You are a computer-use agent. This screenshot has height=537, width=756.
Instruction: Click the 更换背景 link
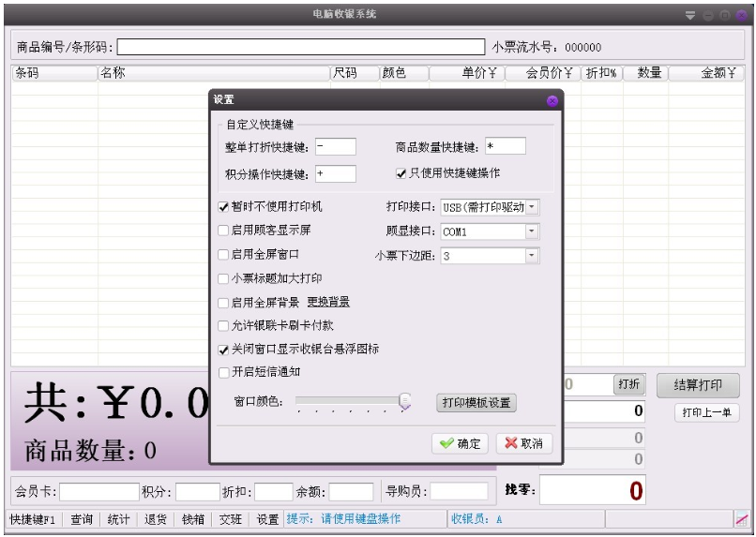[x=328, y=303]
